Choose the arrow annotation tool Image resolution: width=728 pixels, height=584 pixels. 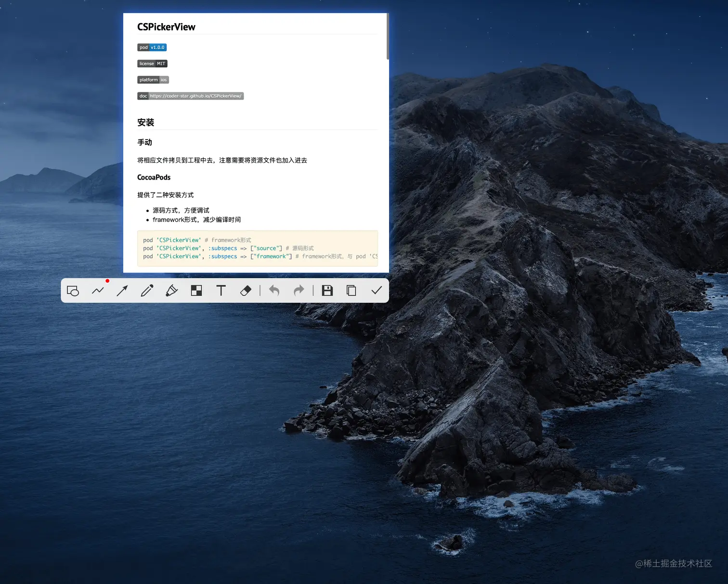click(x=122, y=291)
